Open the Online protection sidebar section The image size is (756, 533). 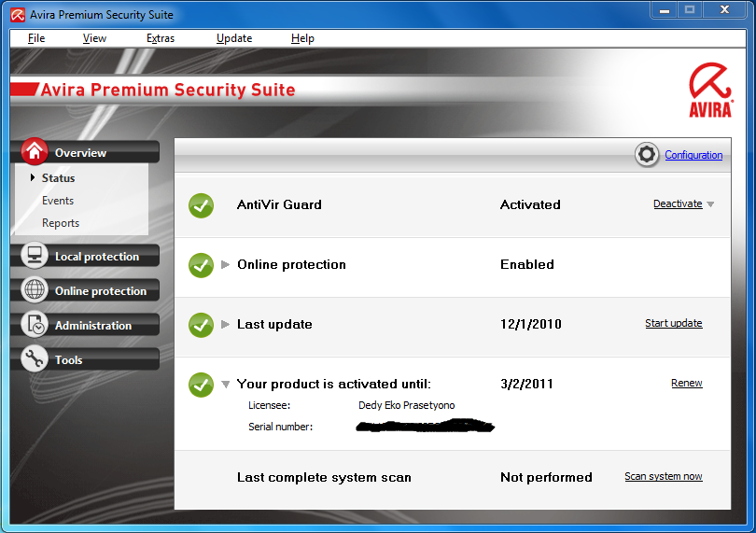(x=101, y=291)
